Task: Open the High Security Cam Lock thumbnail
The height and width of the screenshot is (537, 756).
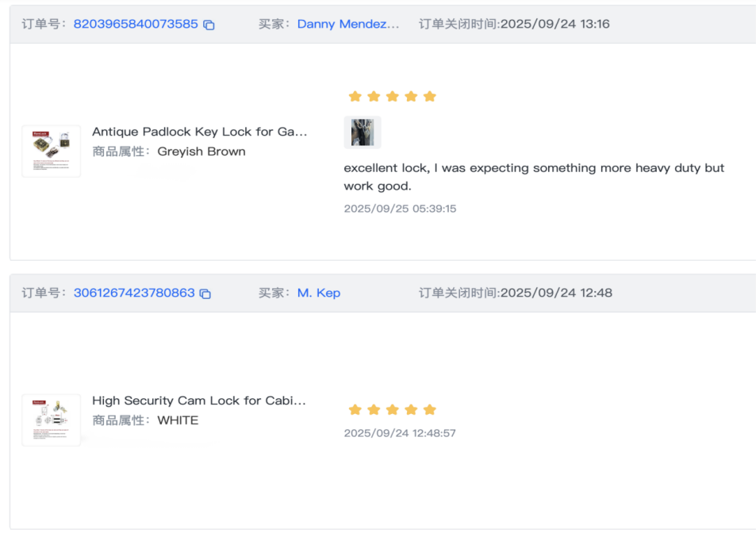Action: point(51,420)
